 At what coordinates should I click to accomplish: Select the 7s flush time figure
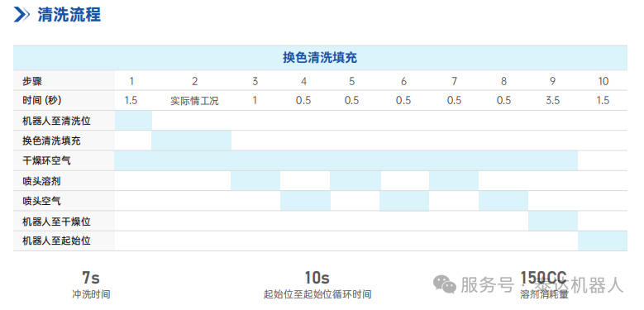91,278
